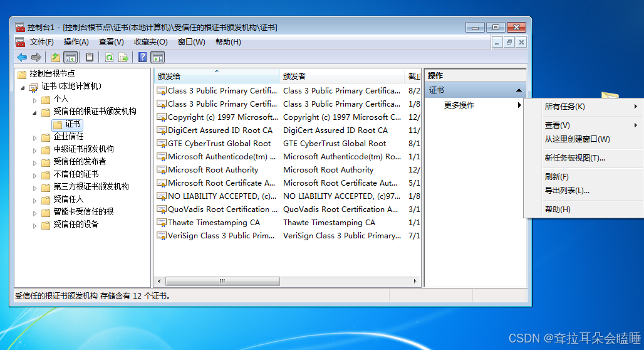Expand the 受信任的设备 node arrow

[x=35, y=225]
